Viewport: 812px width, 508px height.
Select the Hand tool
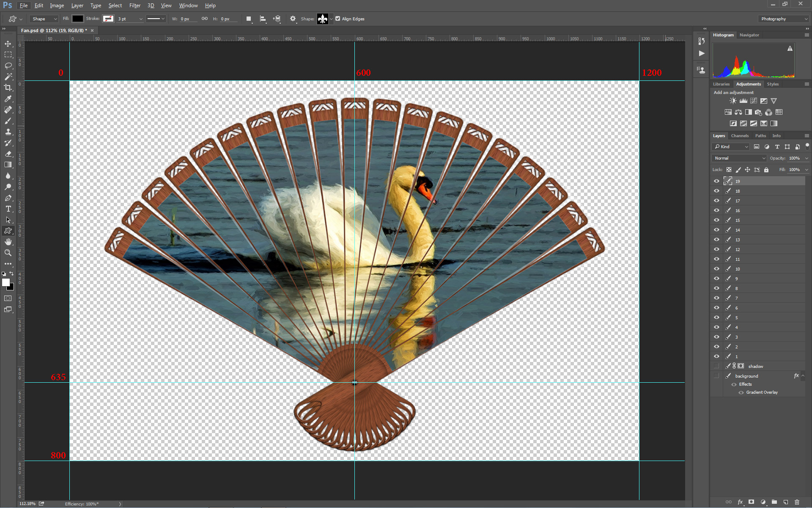tap(8, 242)
